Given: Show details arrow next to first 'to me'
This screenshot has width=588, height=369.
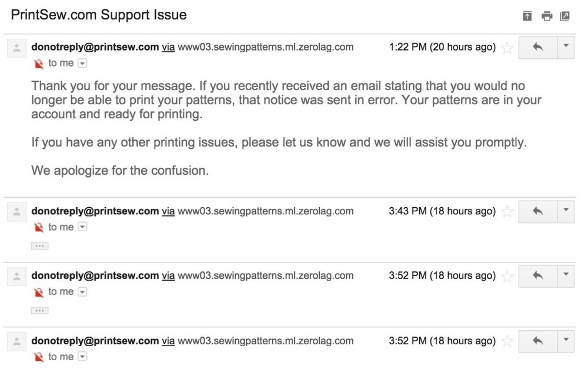Looking at the screenshot, I should [x=82, y=64].
